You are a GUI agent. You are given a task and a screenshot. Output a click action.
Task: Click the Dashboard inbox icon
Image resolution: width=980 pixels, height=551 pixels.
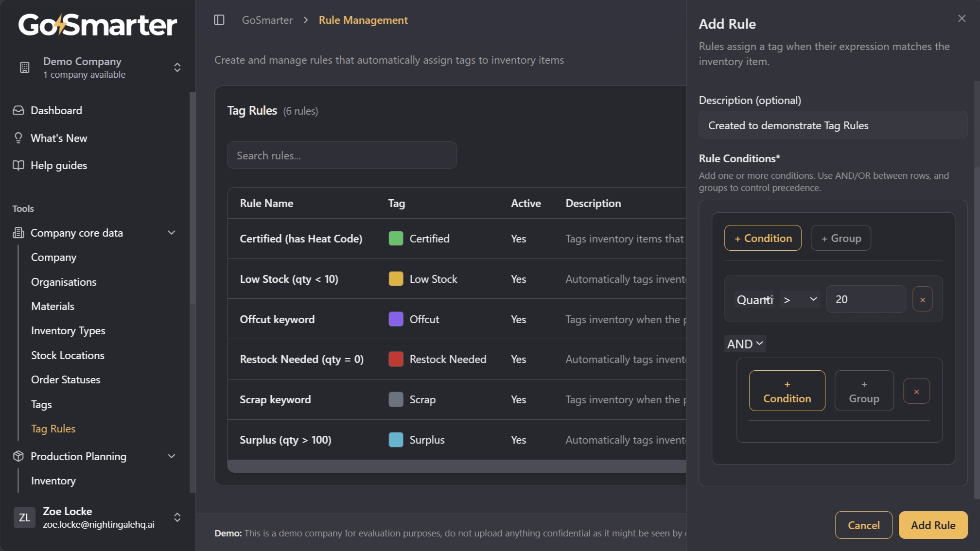18,110
